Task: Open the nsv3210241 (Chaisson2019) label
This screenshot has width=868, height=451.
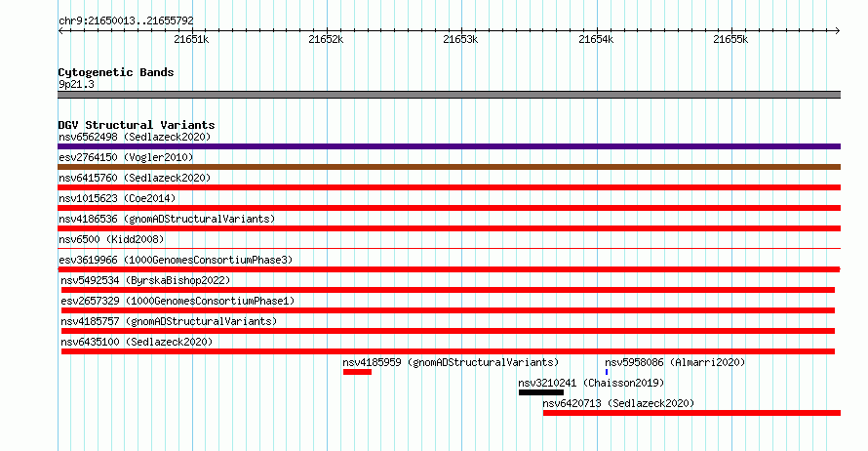Action: (591, 383)
